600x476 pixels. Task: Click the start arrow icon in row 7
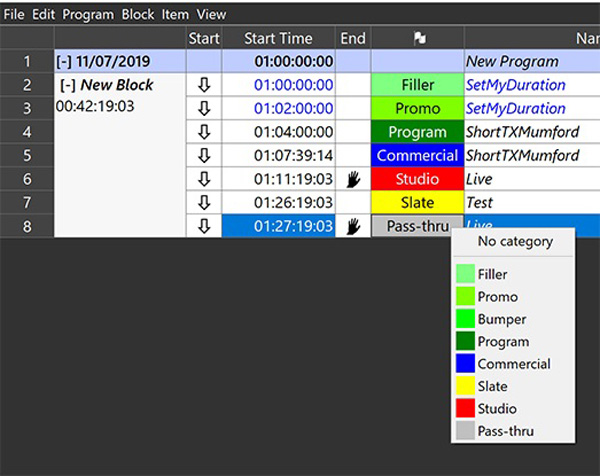(204, 203)
